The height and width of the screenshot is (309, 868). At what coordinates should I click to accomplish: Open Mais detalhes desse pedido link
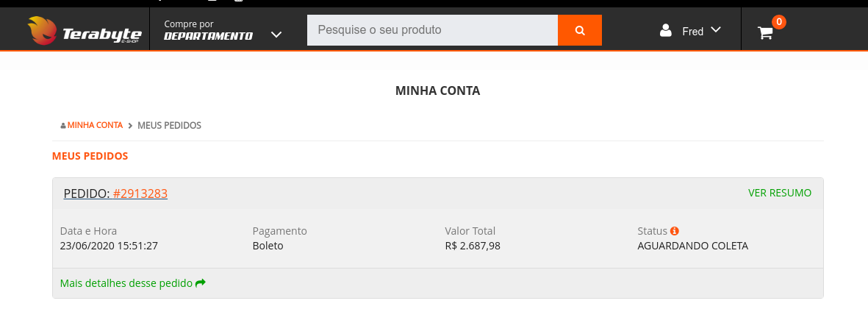[x=126, y=283]
